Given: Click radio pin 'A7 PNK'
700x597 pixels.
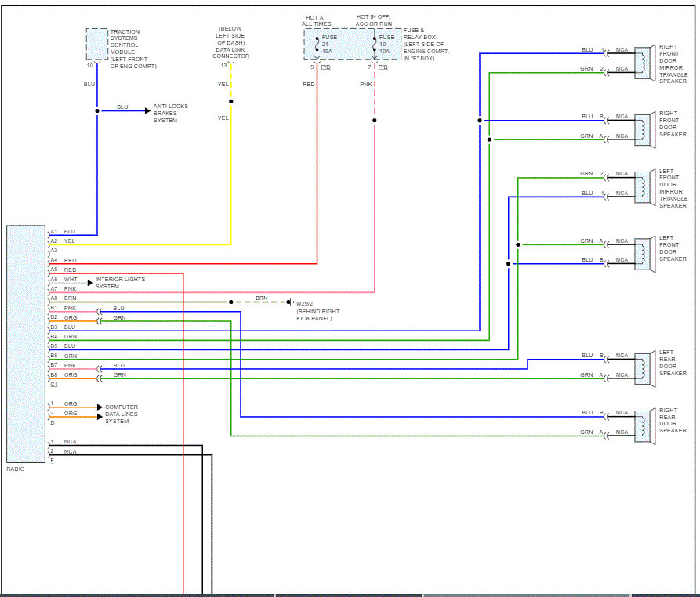Looking at the screenshot, I should (x=63, y=288).
